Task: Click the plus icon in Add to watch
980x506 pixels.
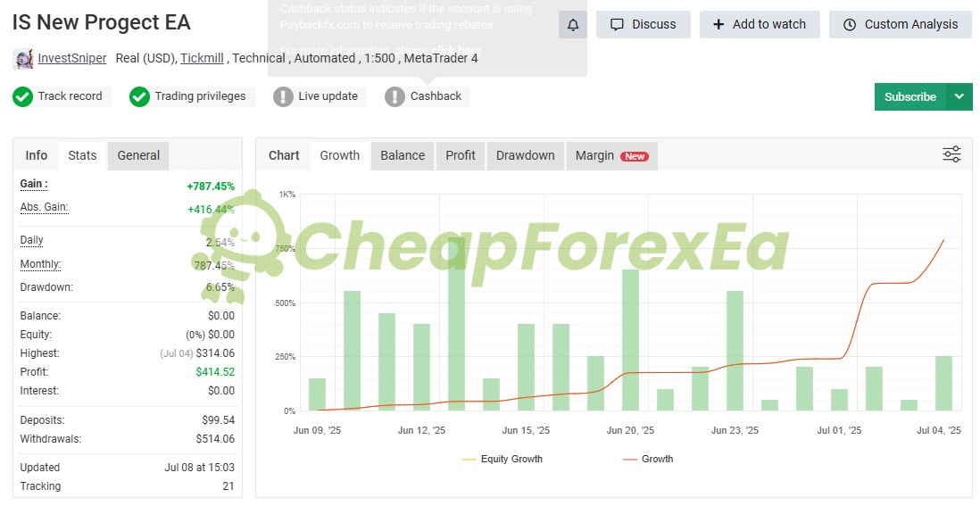Action: coord(718,24)
